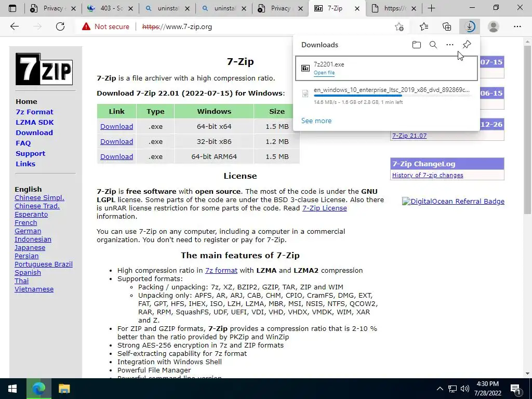
Task: Switch to the first uninstall search tab
Action: pyautogui.click(x=167, y=8)
